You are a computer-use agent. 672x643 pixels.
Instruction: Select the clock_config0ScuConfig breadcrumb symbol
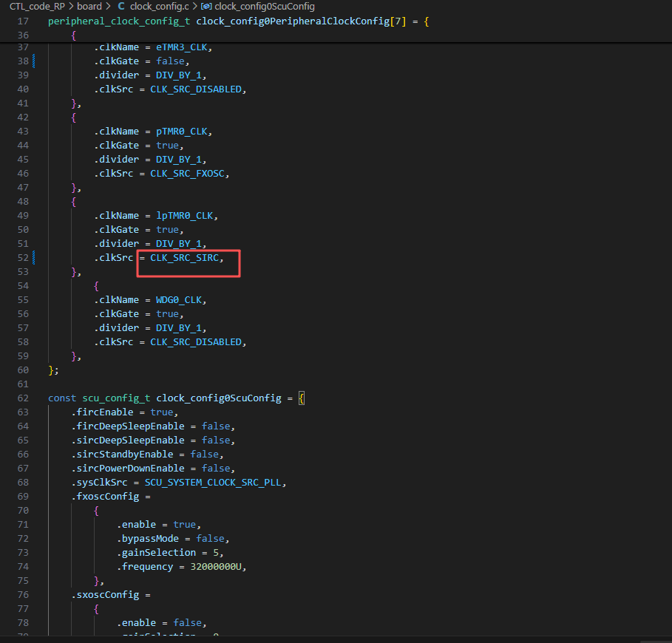tap(265, 7)
